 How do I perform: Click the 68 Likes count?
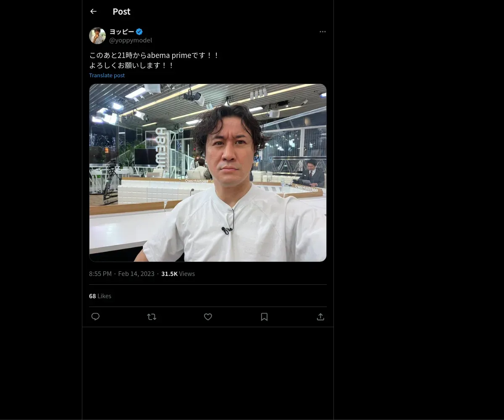pyautogui.click(x=100, y=296)
